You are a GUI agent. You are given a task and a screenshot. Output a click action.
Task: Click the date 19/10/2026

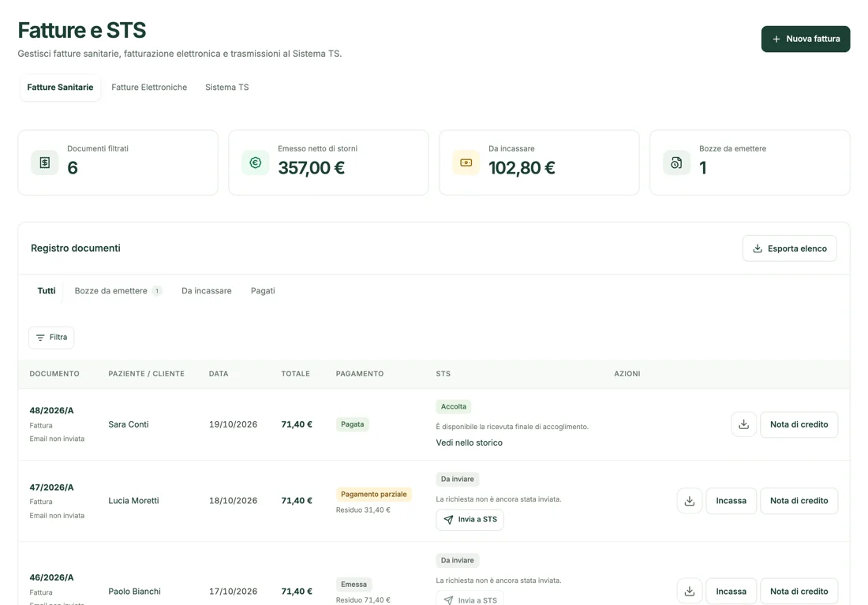tap(233, 424)
